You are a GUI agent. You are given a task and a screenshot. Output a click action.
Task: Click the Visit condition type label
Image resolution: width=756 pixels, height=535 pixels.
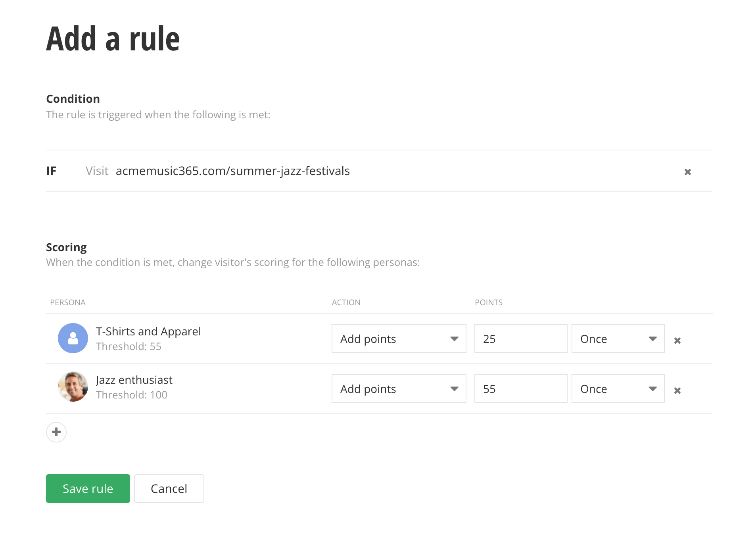tap(97, 171)
